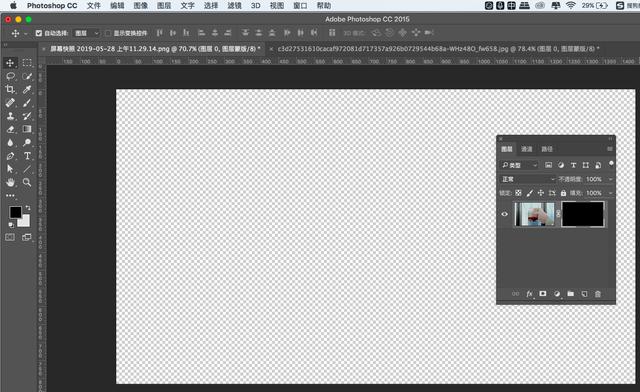Create new fill or adjustment layer
Screen dimensions: 640x392
click(x=557, y=294)
